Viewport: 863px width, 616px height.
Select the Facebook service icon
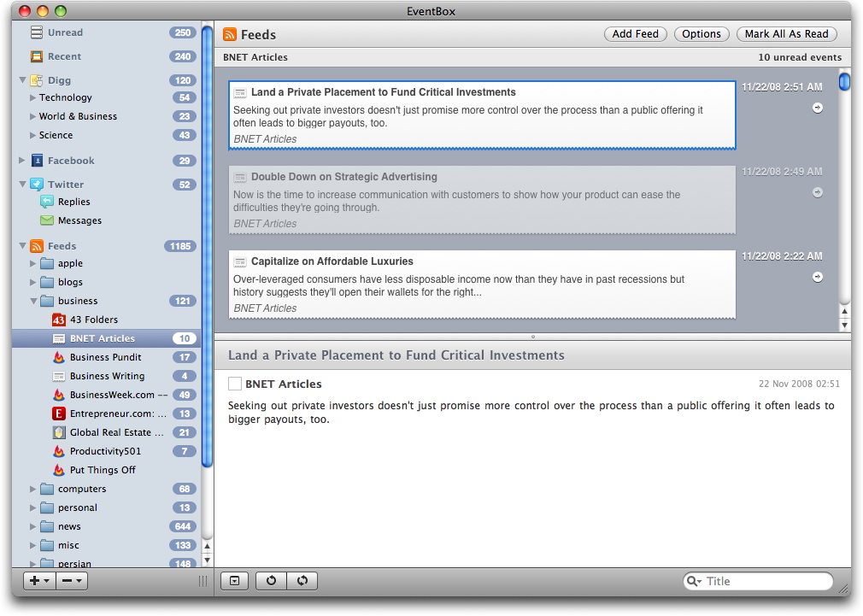tap(37, 160)
